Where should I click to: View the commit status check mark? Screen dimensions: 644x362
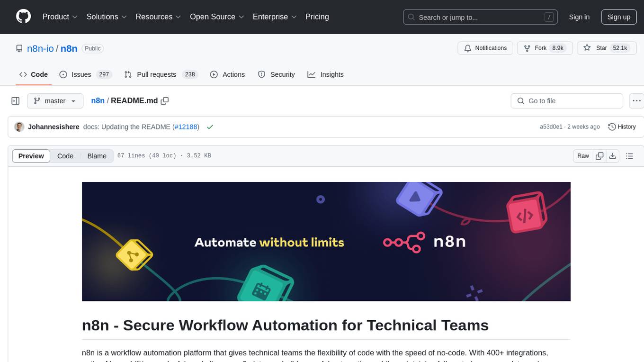(x=210, y=127)
